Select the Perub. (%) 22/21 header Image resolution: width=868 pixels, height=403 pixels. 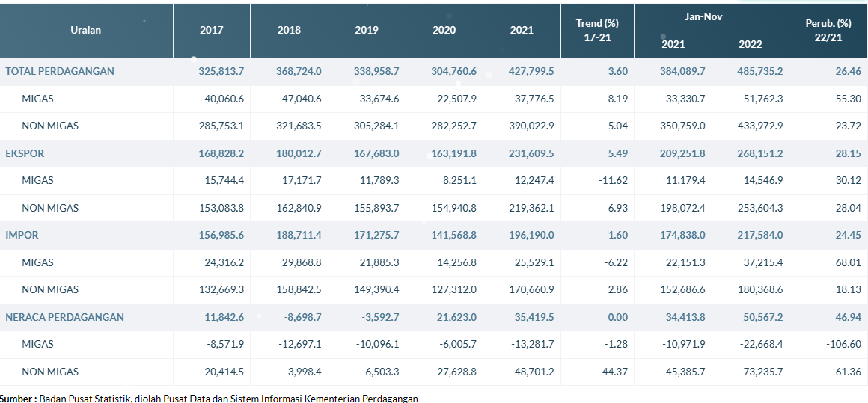click(x=828, y=31)
